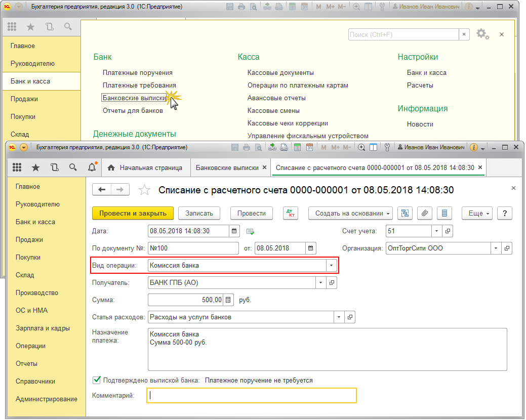Open calculator for Сумма field
The width and height of the screenshot is (526, 420).
click(x=228, y=300)
